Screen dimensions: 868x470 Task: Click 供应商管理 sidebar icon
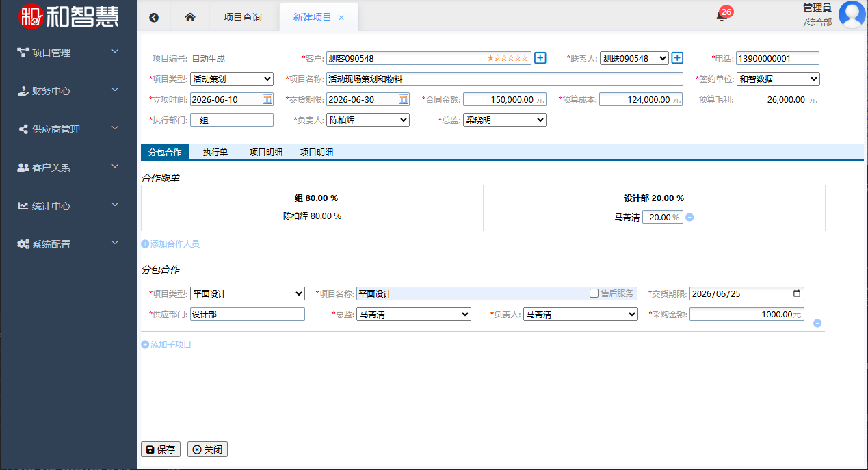tap(23, 129)
